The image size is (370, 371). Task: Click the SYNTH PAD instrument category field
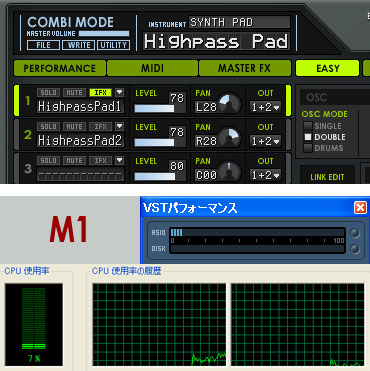tap(239, 22)
